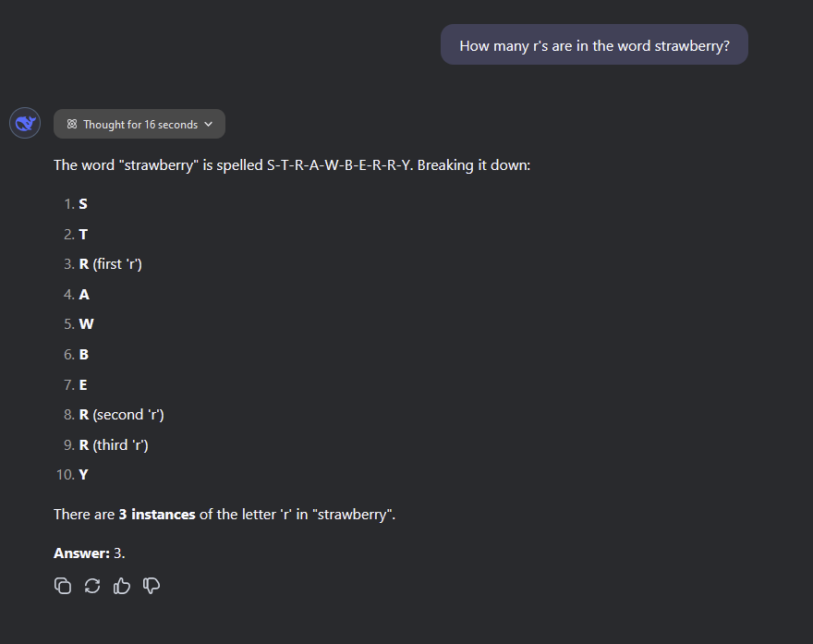Click the user message about strawberry
Screen dimensions: 813x644
tap(594, 45)
